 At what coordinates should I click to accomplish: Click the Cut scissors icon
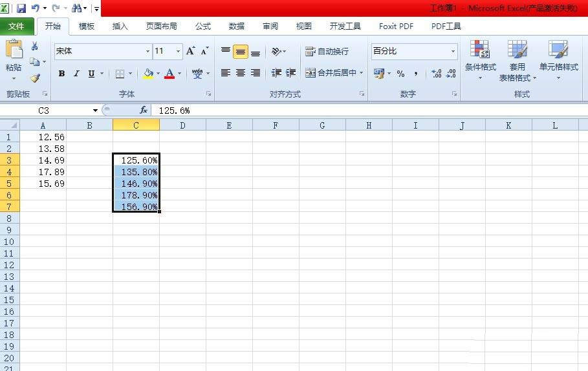34,46
